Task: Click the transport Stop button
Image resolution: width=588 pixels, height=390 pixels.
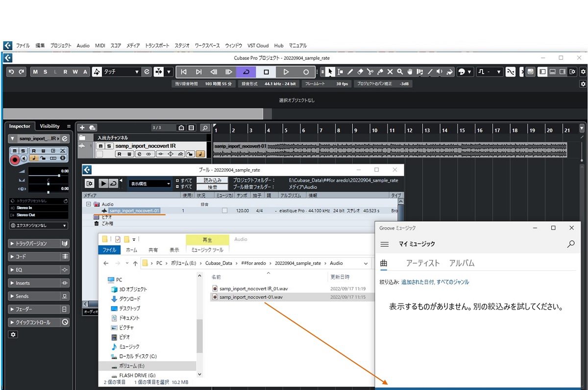Action: pos(266,72)
